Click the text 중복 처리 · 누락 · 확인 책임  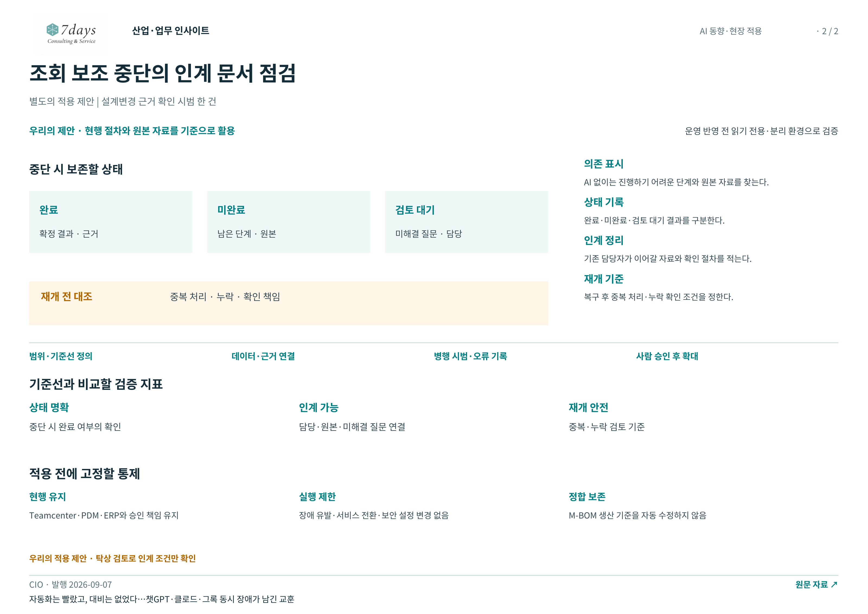point(225,297)
